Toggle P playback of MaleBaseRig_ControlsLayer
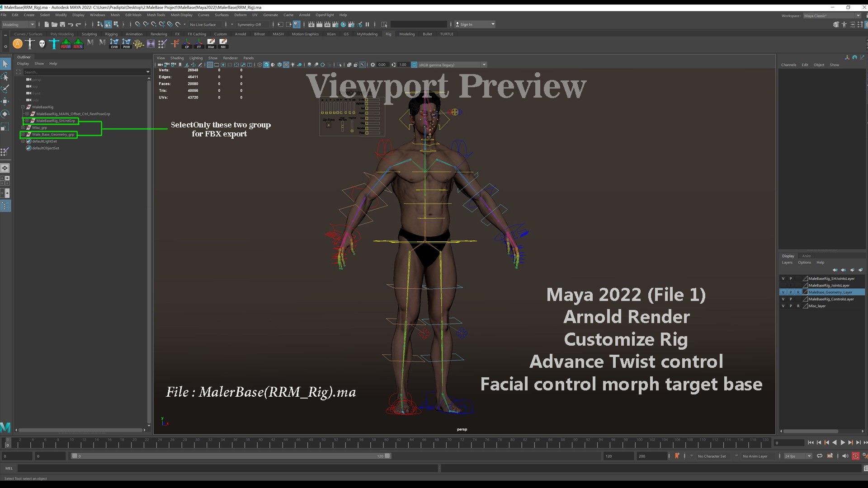This screenshot has height=488, width=868. point(791,299)
